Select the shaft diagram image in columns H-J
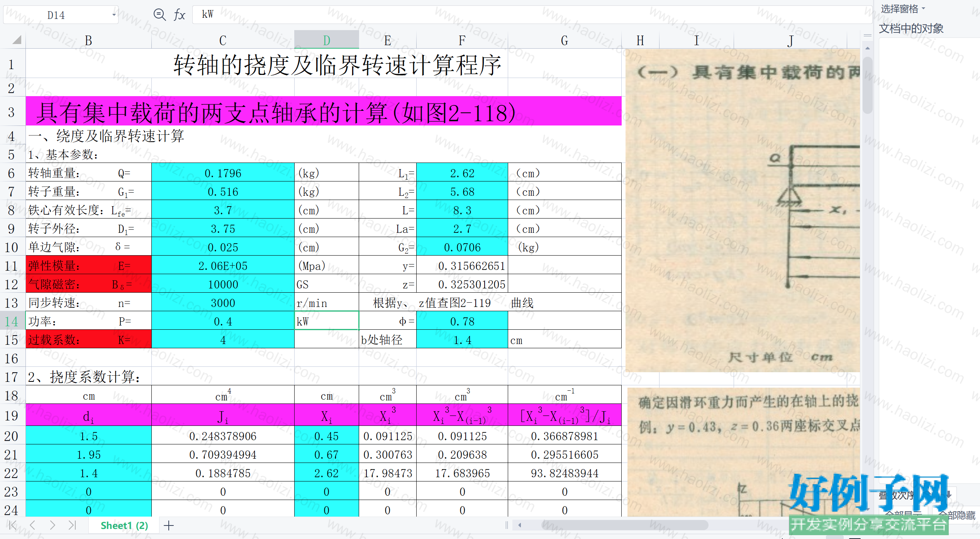Image resolution: width=980 pixels, height=539 pixels. [x=743, y=210]
